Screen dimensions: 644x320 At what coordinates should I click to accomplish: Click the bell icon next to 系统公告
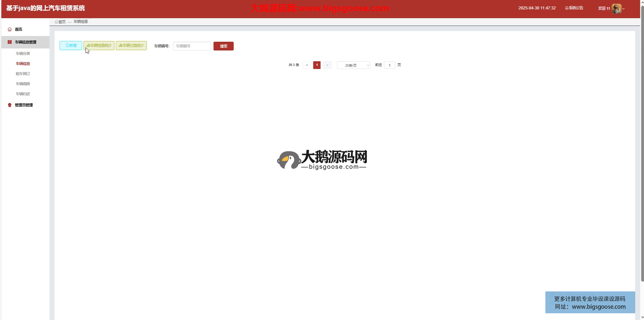click(x=567, y=8)
